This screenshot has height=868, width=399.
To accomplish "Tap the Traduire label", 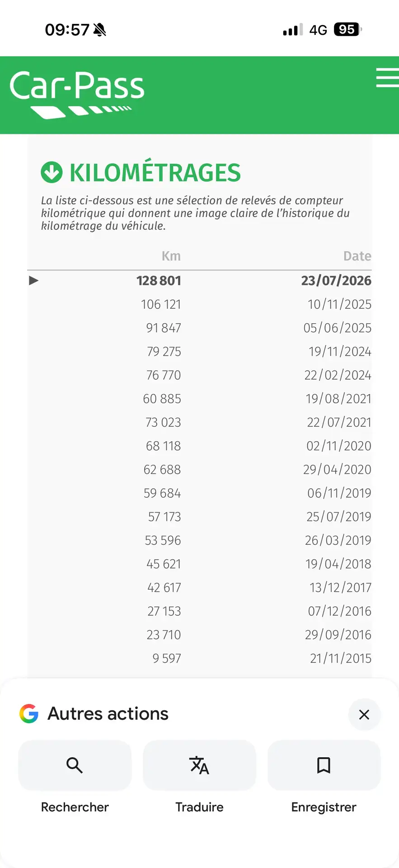I will pyautogui.click(x=199, y=807).
